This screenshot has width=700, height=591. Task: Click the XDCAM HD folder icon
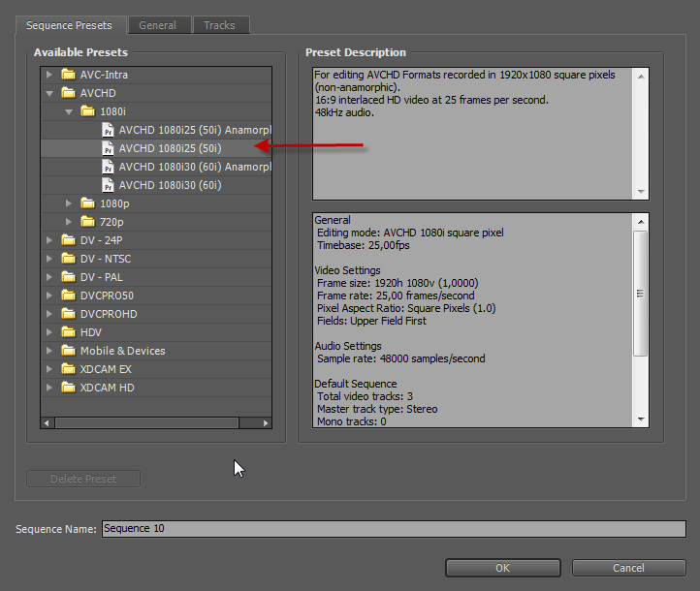pyautogui.click(x=68, y=388)
